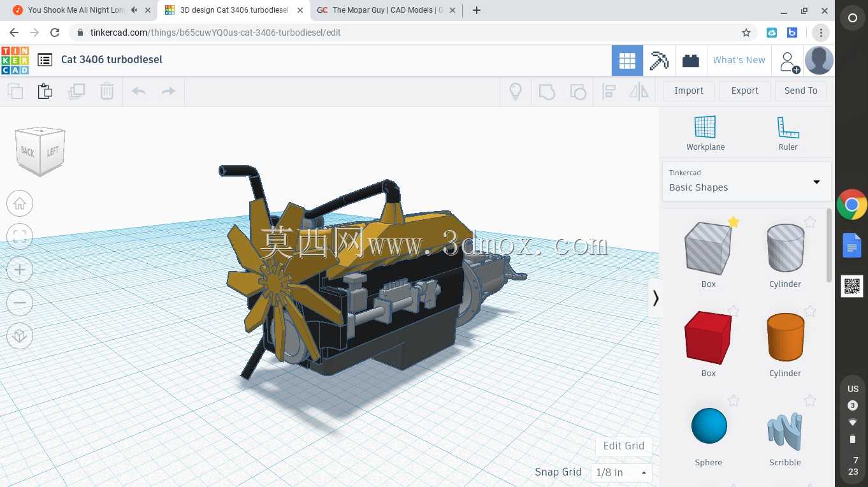Click the Align tool icon
The height and width of the screenshot is (487, 868).
tap(609, 91)
